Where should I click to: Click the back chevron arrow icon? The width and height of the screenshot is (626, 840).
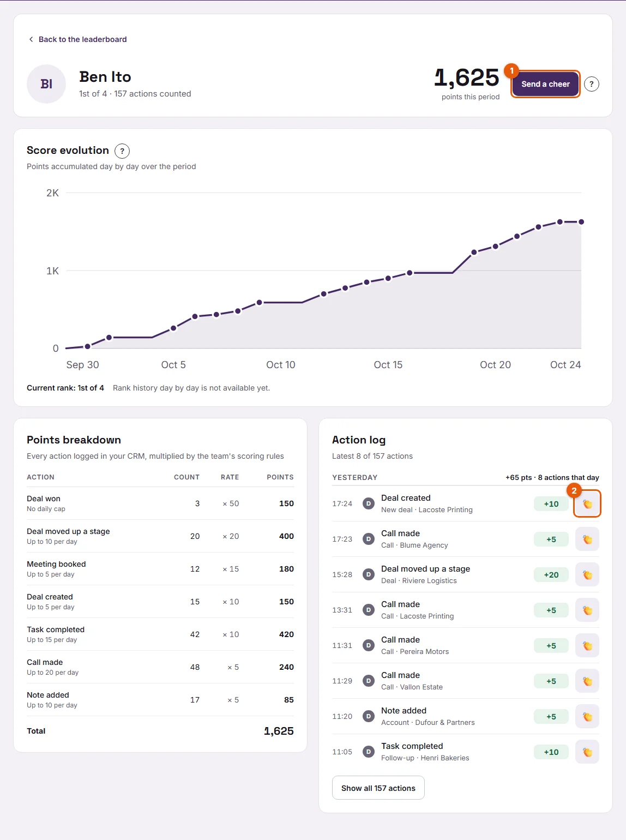31,39
